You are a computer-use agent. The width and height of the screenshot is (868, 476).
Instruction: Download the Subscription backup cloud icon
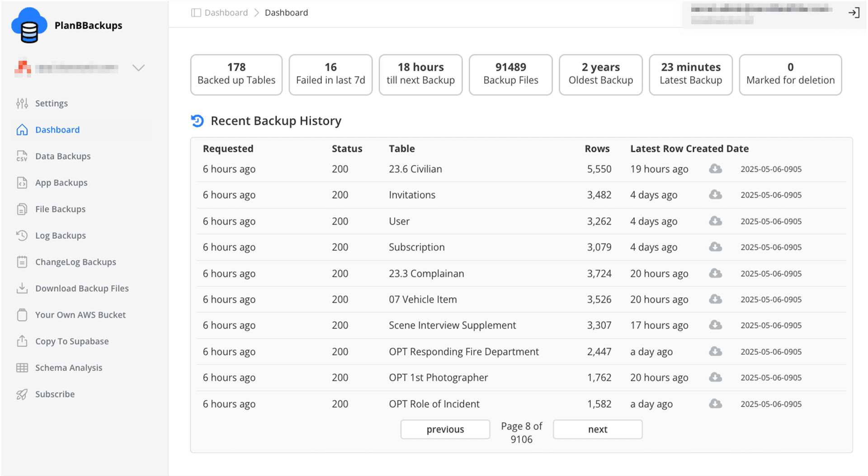[715, 247]
